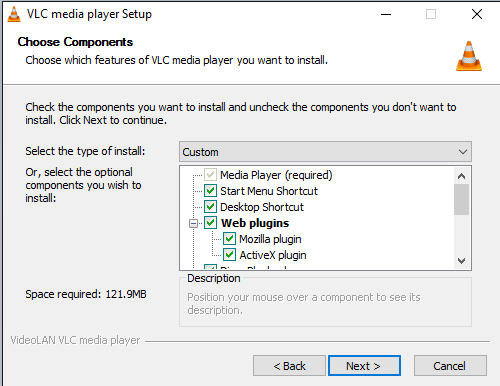
Task: Uncheck the Desktop Shortcut checkbox
Action: point(210,207)
